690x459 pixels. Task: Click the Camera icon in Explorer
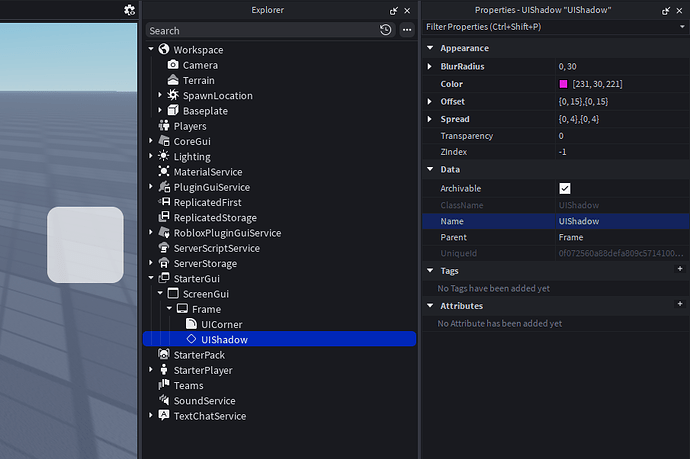(x=173, y=65)
